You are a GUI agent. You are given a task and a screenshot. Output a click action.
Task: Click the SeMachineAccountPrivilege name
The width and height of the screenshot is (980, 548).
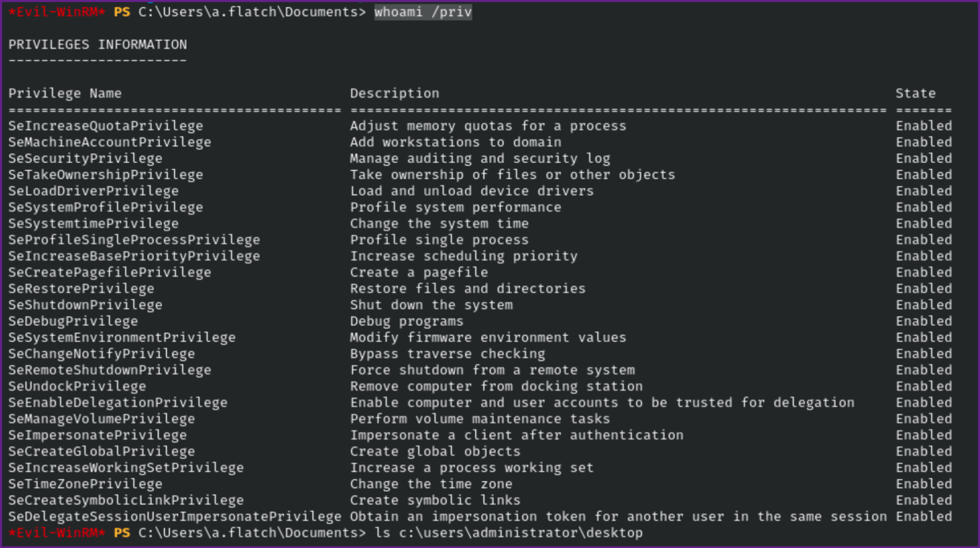[110, 142]
